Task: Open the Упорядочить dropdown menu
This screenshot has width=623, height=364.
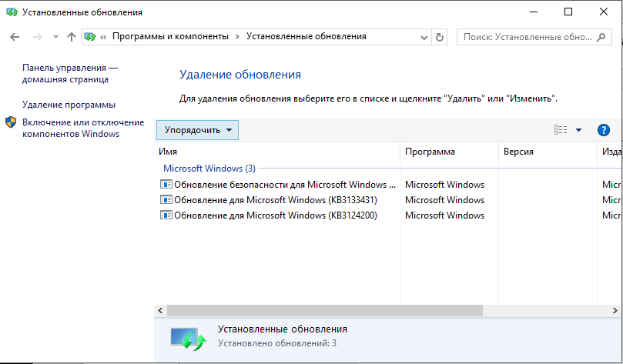Action: [x=197, y=130]
